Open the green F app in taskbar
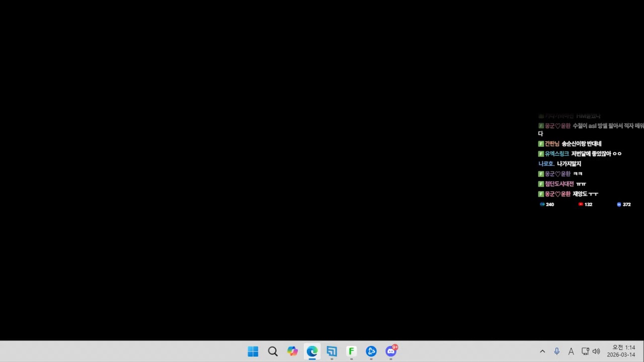 (x=351, y=351)
